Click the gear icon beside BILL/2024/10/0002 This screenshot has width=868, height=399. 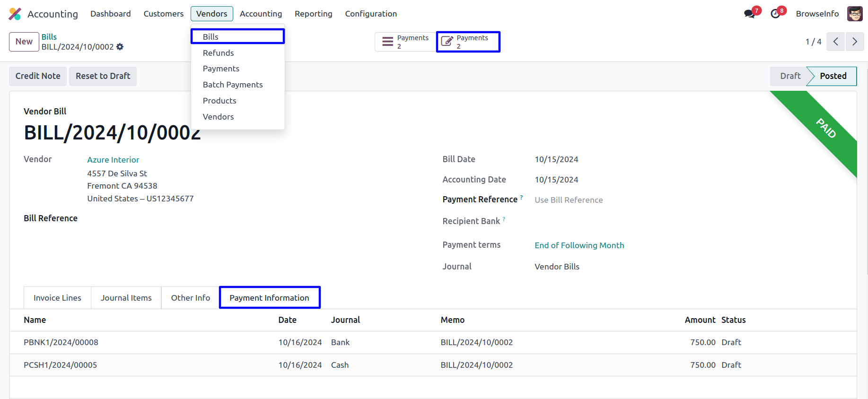click(120, 47)
